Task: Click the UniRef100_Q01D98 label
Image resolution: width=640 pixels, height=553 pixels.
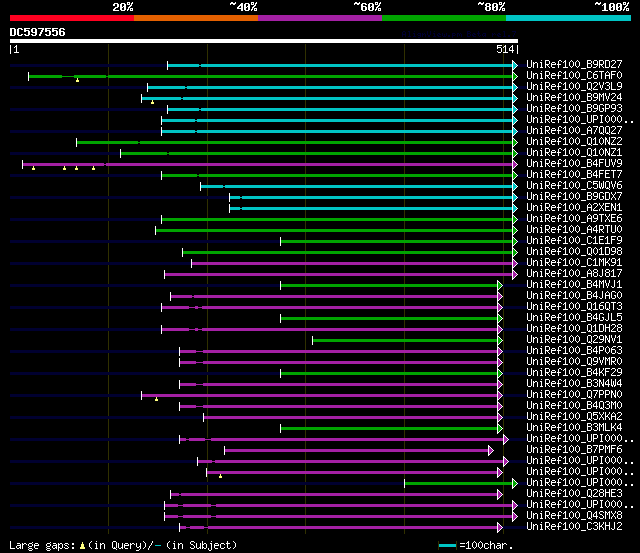Action: pyautogui.click(x=574, y=251)
